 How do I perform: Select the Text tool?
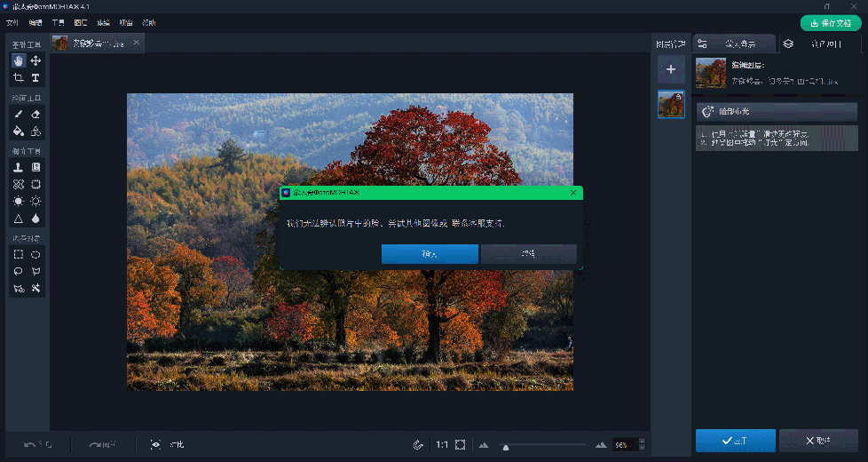pos(36,77)
